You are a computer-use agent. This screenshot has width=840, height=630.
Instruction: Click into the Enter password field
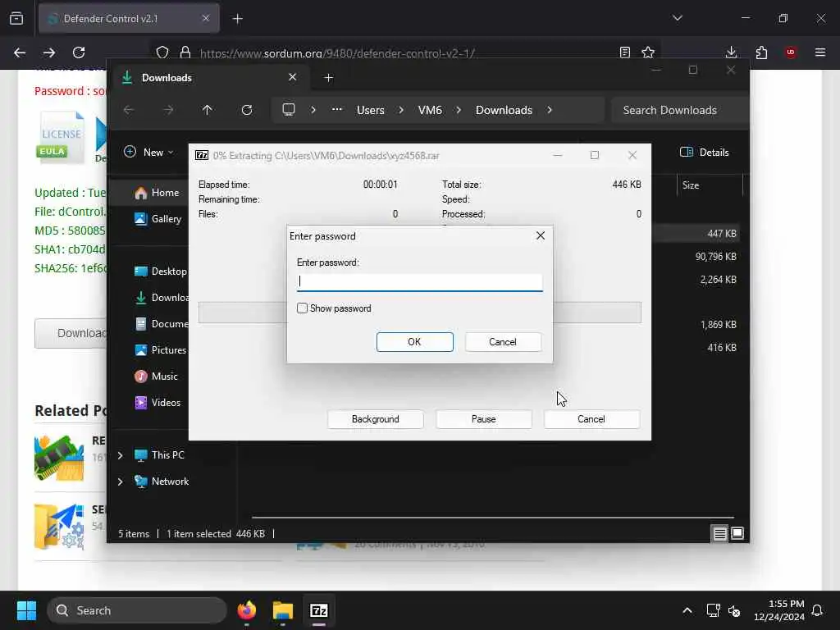pyautogui.click(x=419, y=282)
